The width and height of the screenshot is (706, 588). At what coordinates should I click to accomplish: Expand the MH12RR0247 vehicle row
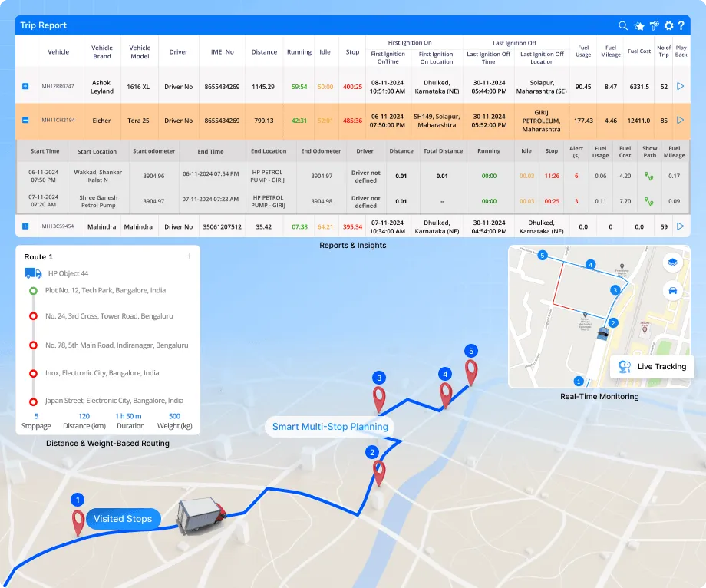[x=25, y=87]
